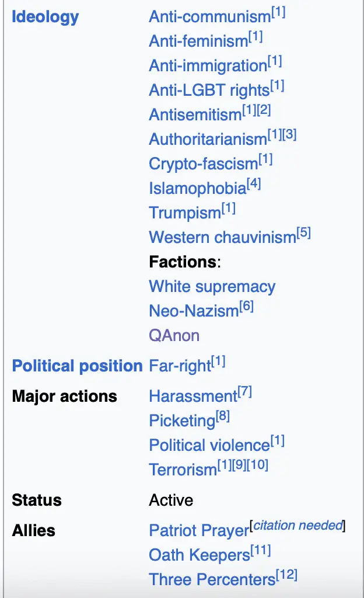Open citation [4] after Islamophobia
Viewport: 364px width, 598px height.
pos(254,184)
